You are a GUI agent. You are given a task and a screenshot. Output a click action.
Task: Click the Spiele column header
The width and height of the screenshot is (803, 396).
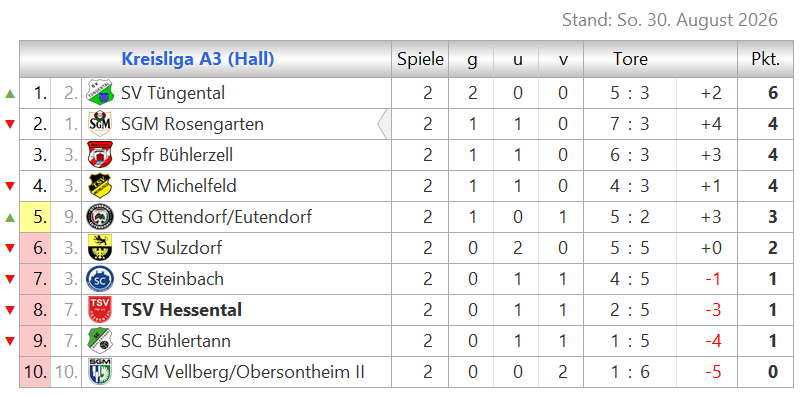pyautogui.click(x=420, y=59)
